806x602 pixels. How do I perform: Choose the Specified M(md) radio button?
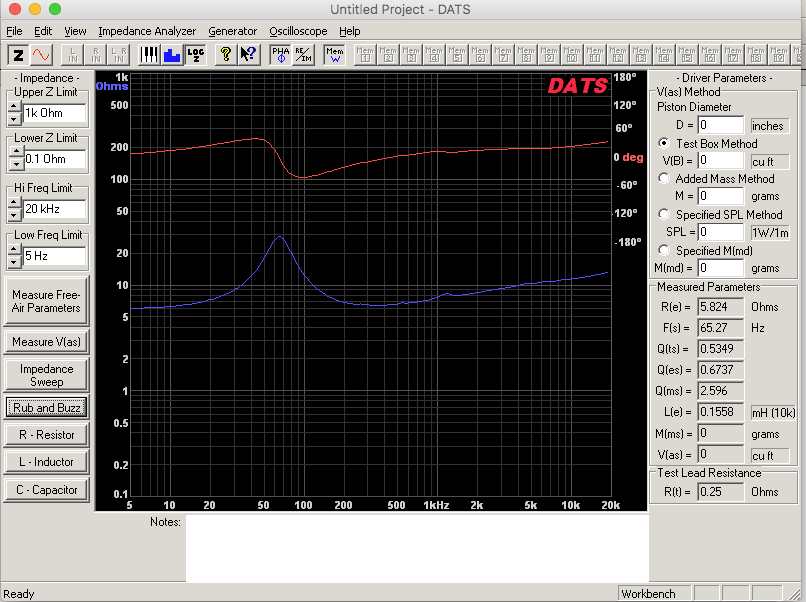(664, 250)
